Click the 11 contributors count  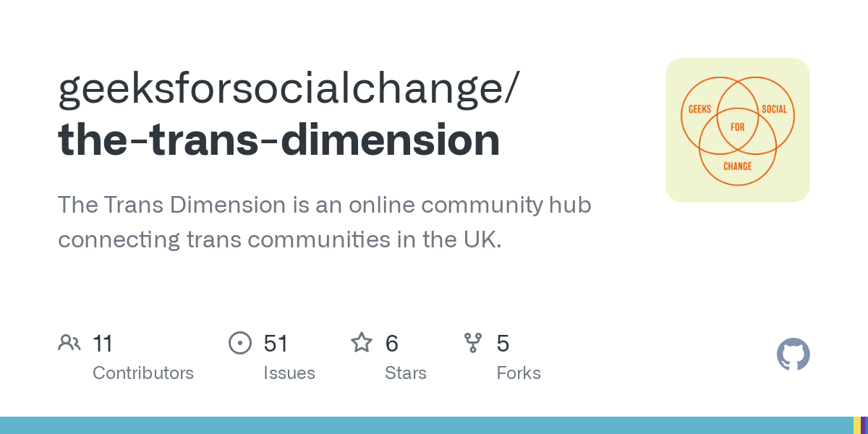103,343
